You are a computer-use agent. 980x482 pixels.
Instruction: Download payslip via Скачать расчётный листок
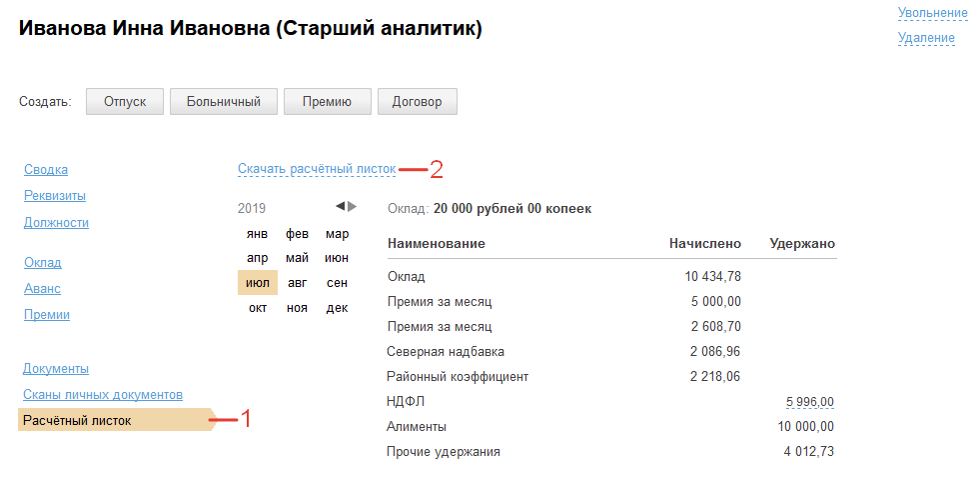pyautogui.click(x=317, y=169)
